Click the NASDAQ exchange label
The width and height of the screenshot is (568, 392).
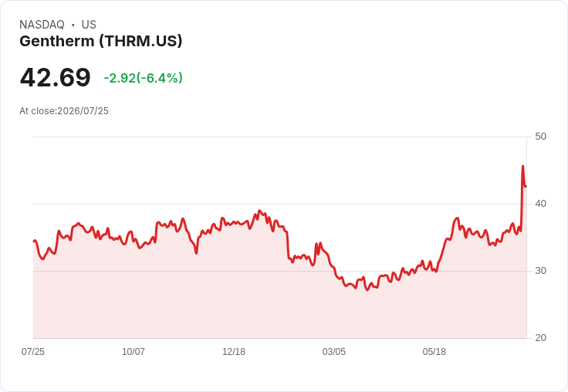click(x=42, y=25)
